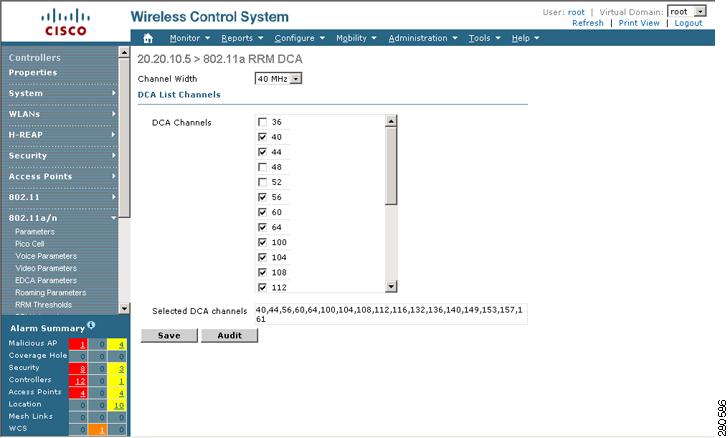Open critical Controllers alarm count 12
This screenshot has height=438, width=728.
[x=78, y=381]
